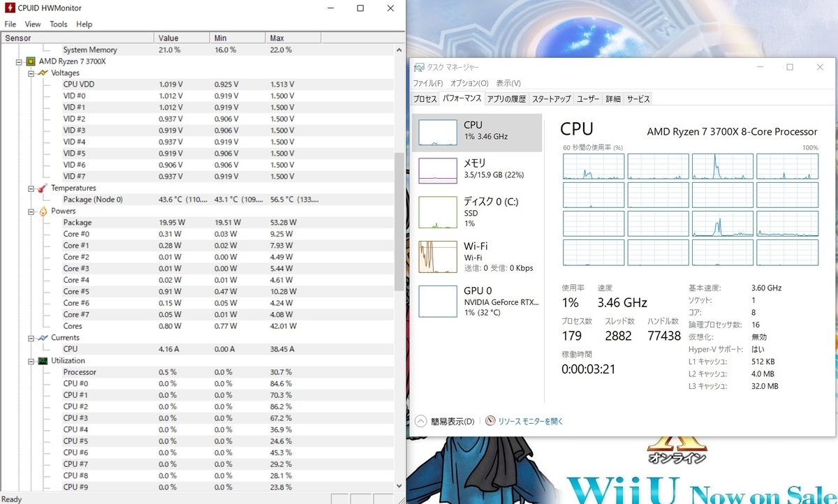Click 簡易表示(D) to show fewer details
This screenshot has height=504, width=838.
coord(453,422)
